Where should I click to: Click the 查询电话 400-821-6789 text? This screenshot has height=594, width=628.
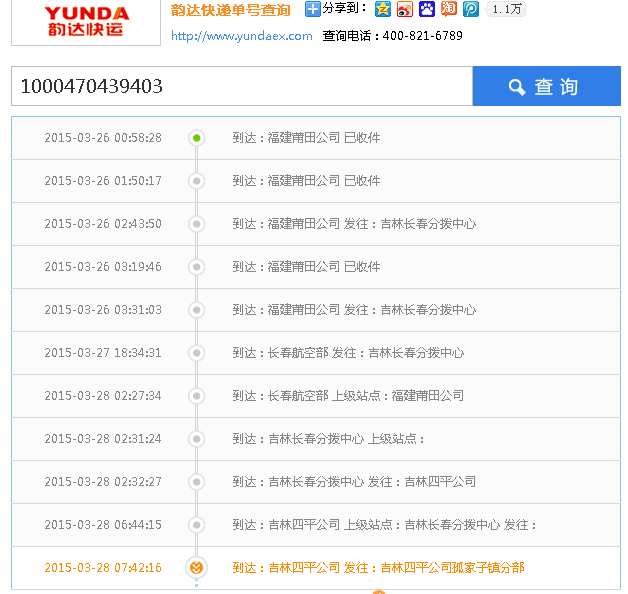(x=392, y=36)
